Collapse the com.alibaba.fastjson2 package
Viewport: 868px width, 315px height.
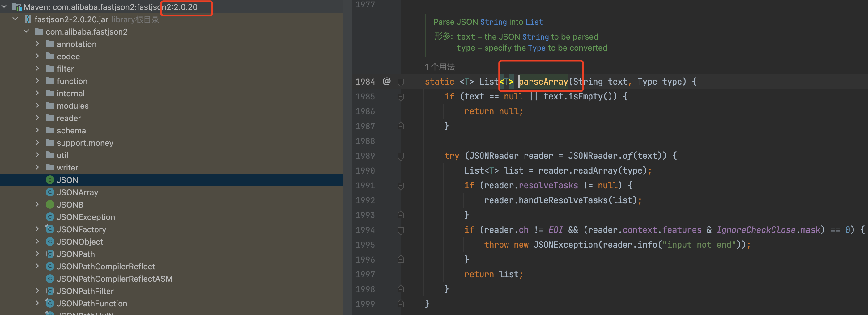(x=26, y=31)
